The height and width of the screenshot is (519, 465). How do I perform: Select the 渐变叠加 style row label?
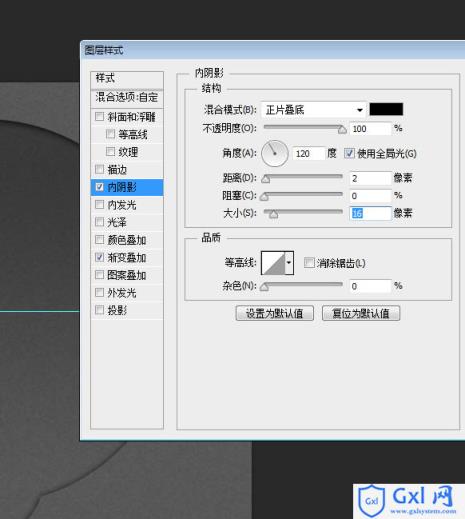pyautogui.click(x=127, y=258)
